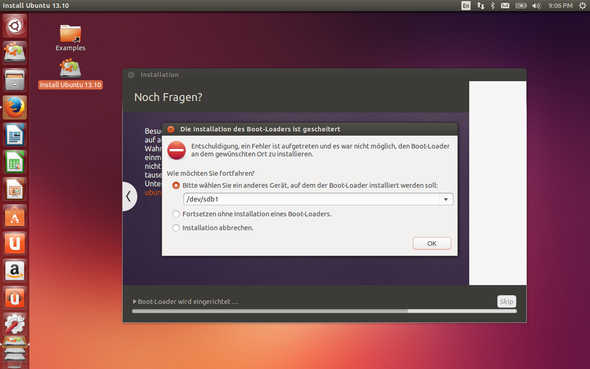Screen dimensions: 590x369
Task: Go to previous slide with left arrow
Action: [x=129, y=196]
